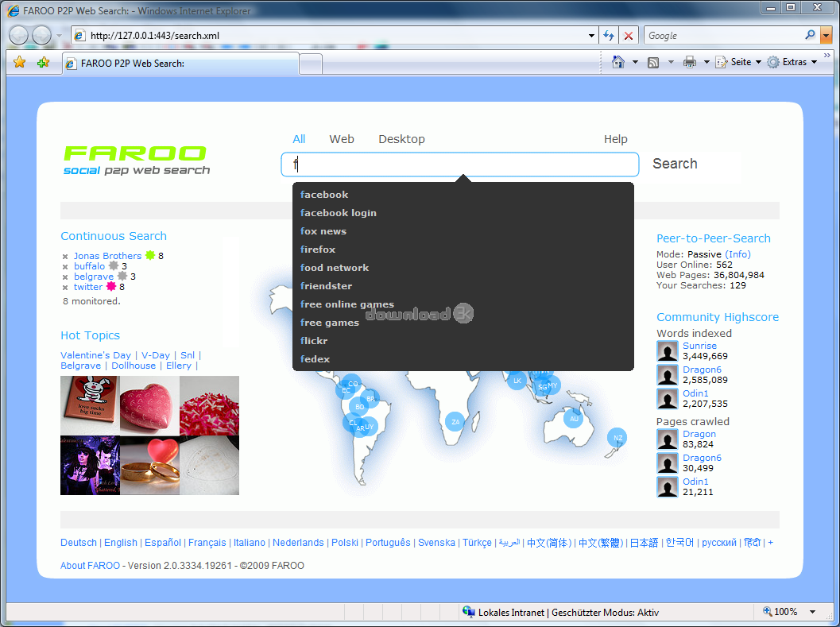The image size is (840, 627).
Task: Choose "flickr" suggestion
Action: pos(463,340)
